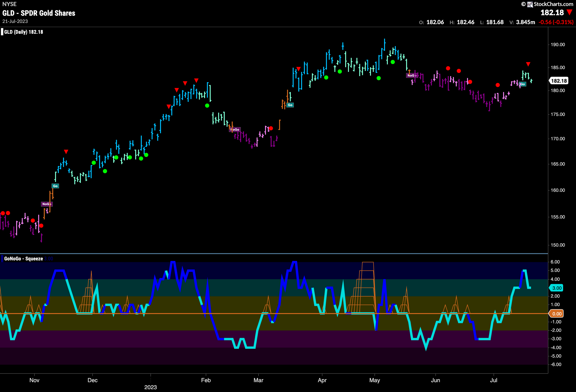Viewport: 576px width, 392px height.
Task: Click the GoNoGo - Squeeze panel label
Action: (23, 259)
